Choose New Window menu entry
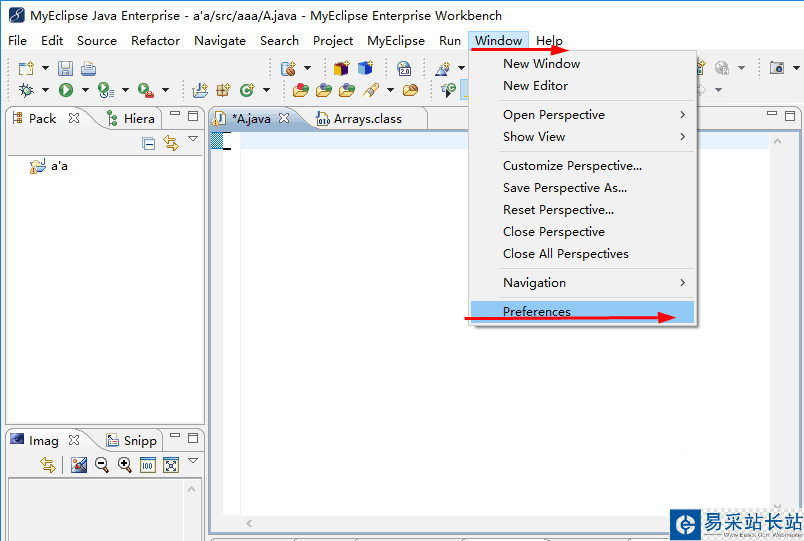This screenshot has width=804, height=541. pyautogui.click(x=582, y=64)
